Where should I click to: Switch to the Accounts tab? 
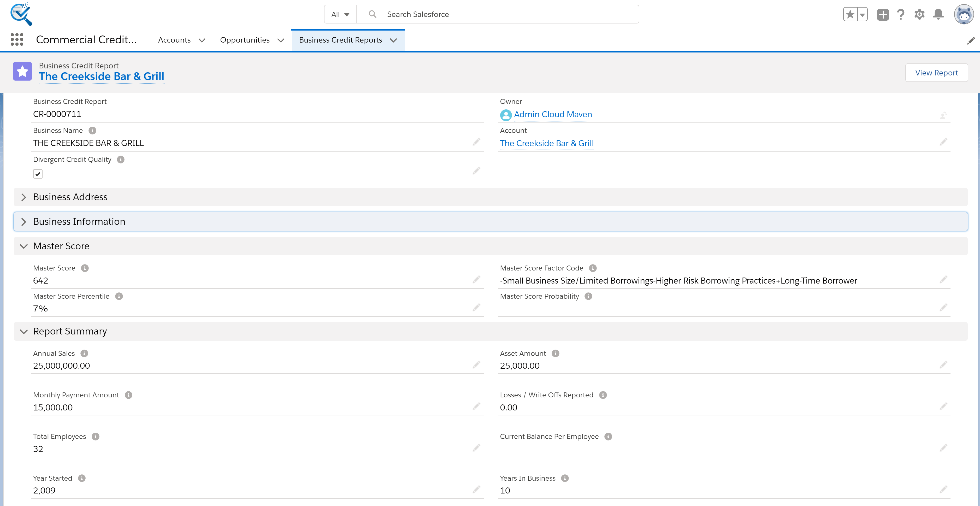click(x=174, y=40)
